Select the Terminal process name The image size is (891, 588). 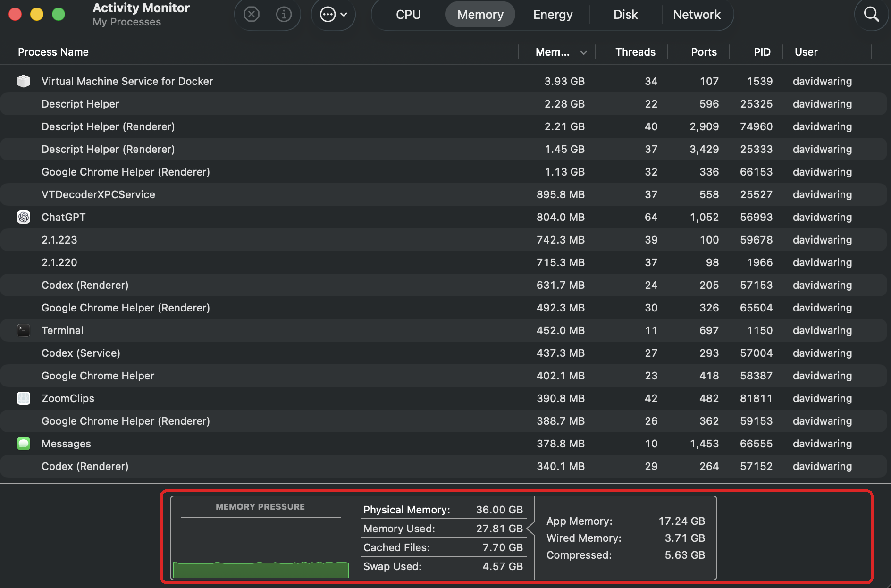[x=62, y=330]
